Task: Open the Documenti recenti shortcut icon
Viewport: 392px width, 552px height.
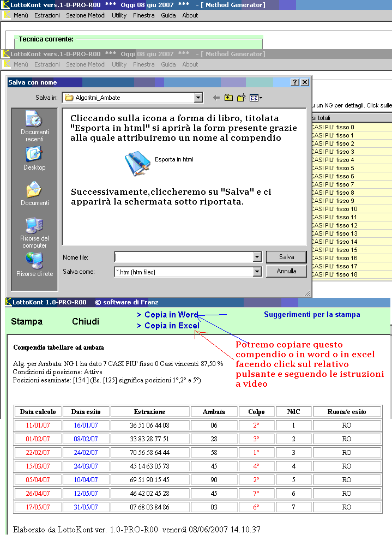Action: (x=34, y=118)
